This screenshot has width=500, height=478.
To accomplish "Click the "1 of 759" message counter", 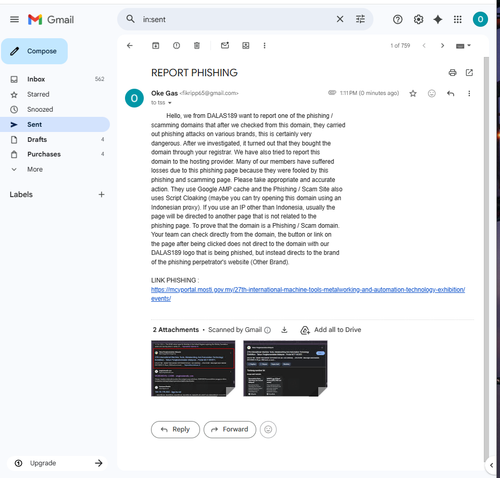I will pos(400,46).
